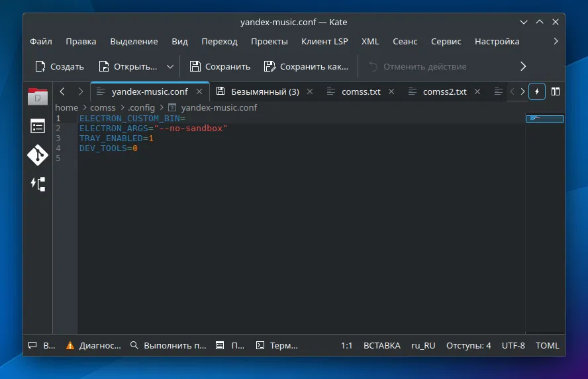Click the split view icon in tab bar
The image size is (588, 379).
(x=556, y=91)
